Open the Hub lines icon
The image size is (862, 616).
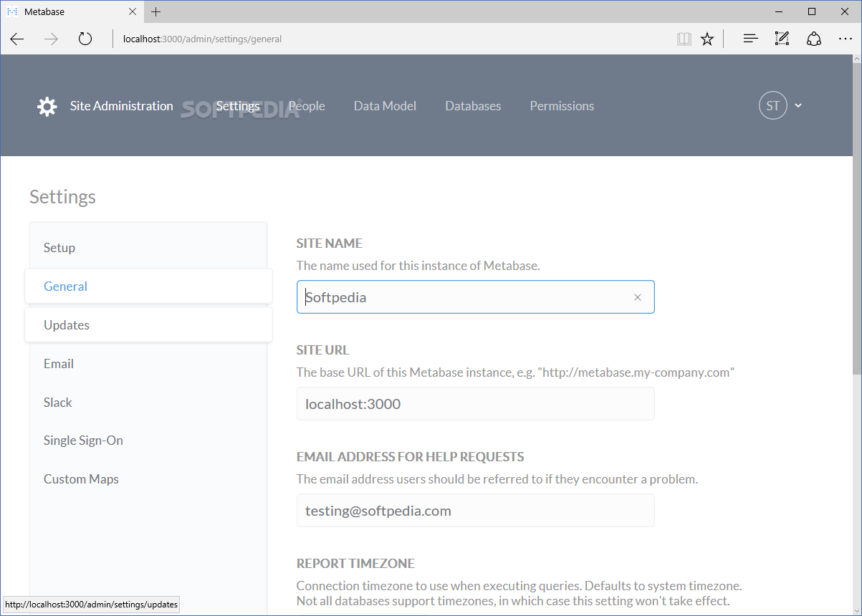click(x=750, y=39)
